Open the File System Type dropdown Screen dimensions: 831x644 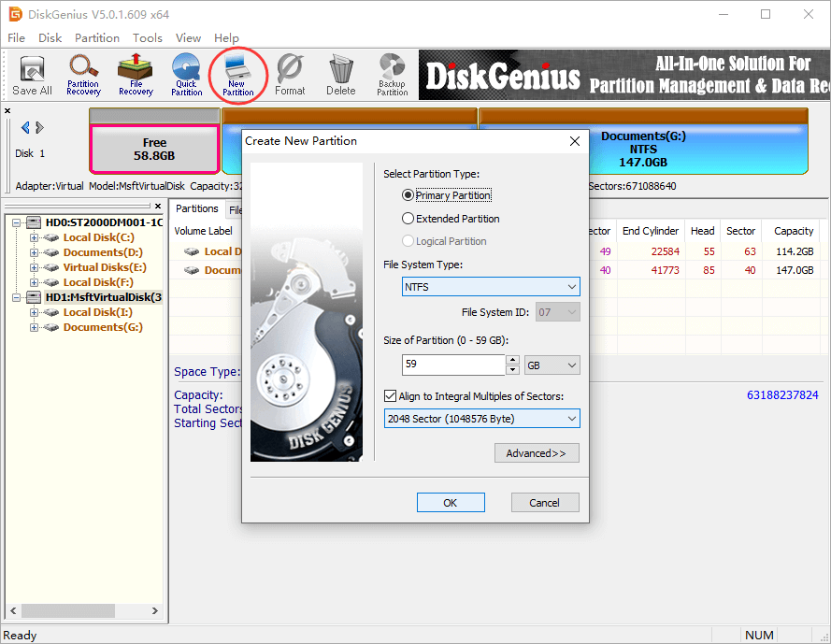click(x=491, y=287)
